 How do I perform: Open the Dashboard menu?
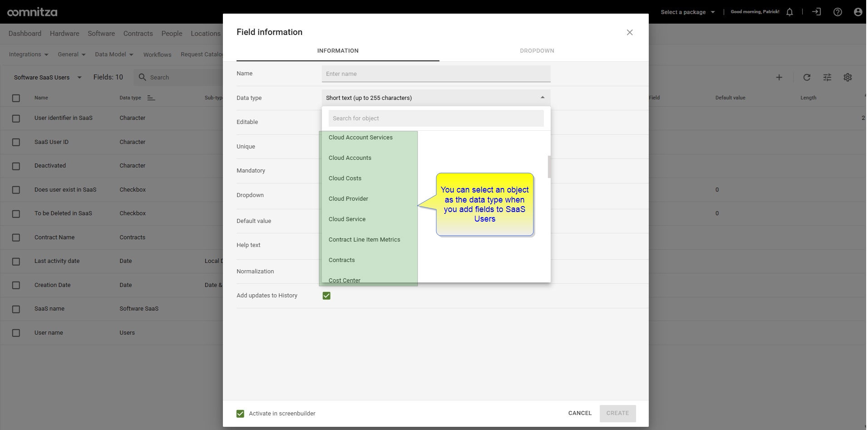[25, 34]
